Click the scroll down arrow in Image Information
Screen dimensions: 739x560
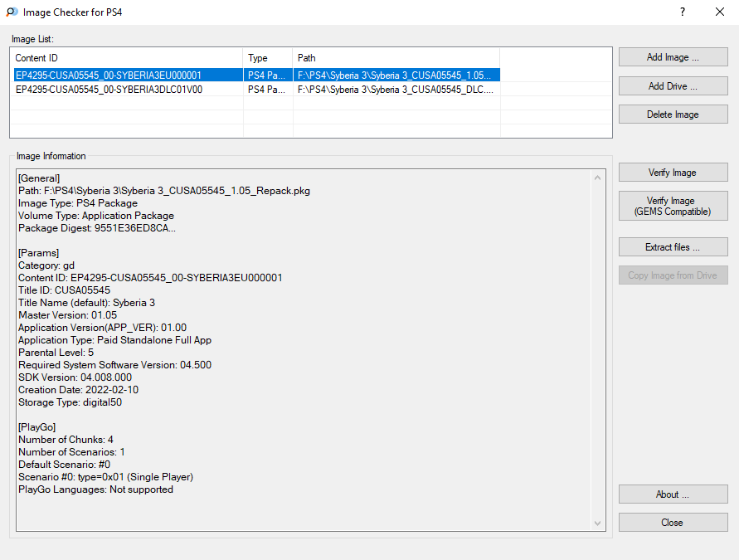point(598,523)
